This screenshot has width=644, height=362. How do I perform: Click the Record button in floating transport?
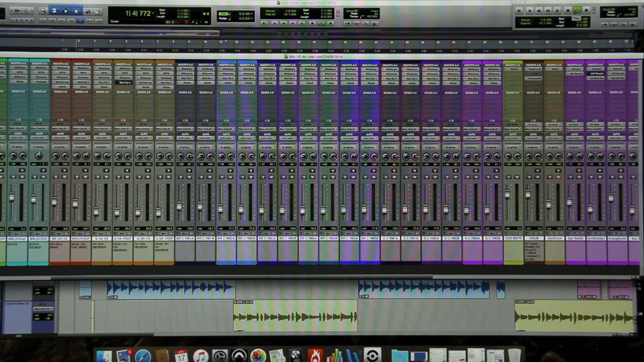(586, 10)
